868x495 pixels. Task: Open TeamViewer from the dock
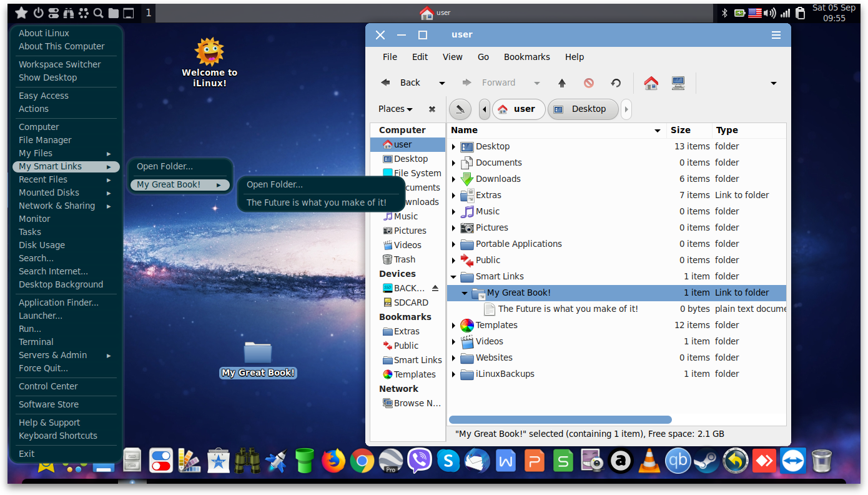(x=793, y=461)
